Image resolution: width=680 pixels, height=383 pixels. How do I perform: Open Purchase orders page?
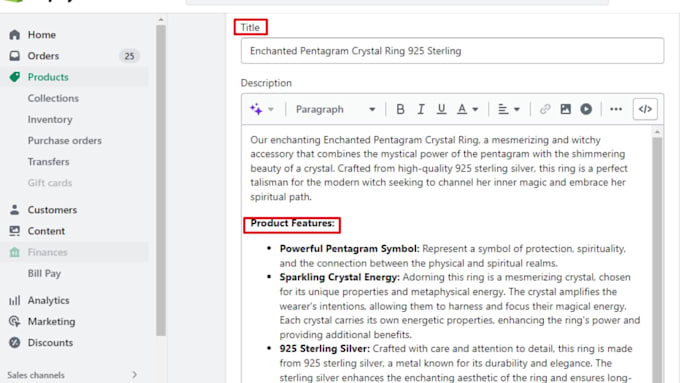coord(65,141)
